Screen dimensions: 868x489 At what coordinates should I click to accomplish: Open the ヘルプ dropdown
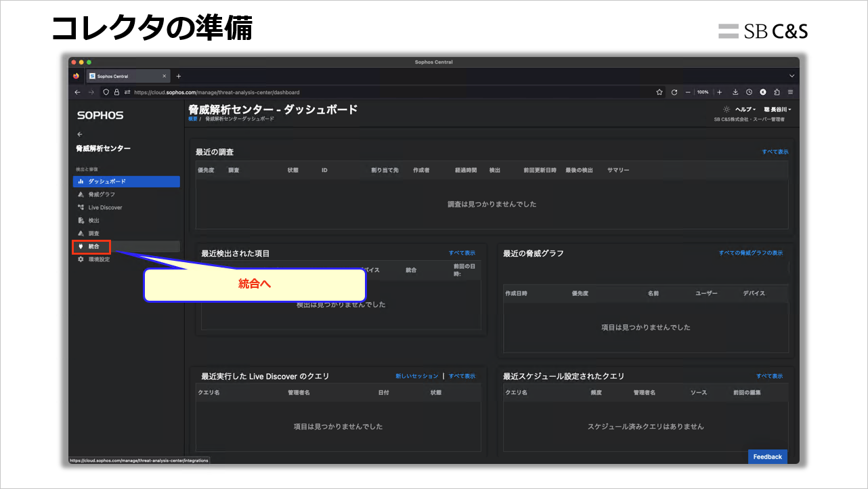(745, 109)
